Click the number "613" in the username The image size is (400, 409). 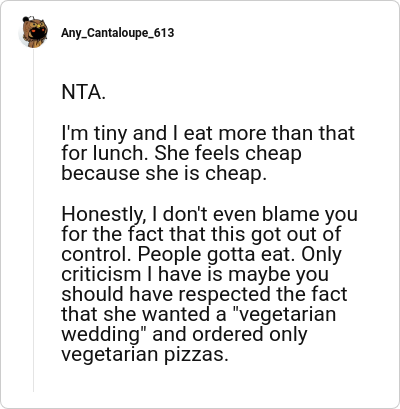point(165,33)
